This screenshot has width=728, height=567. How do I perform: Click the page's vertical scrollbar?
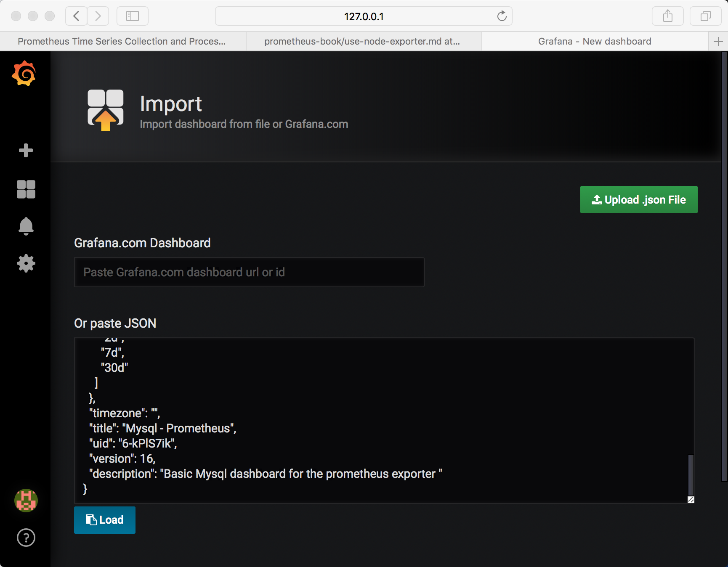(x=724, y=267)
